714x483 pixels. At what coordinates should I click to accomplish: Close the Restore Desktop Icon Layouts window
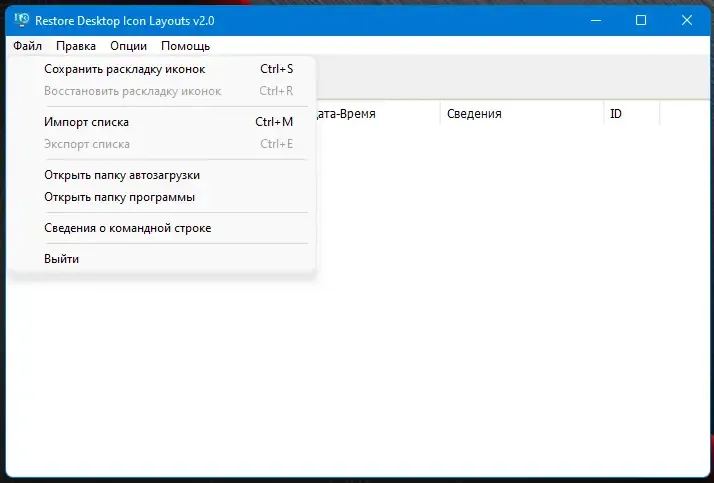pyautogui.click(x=687, y=20)
